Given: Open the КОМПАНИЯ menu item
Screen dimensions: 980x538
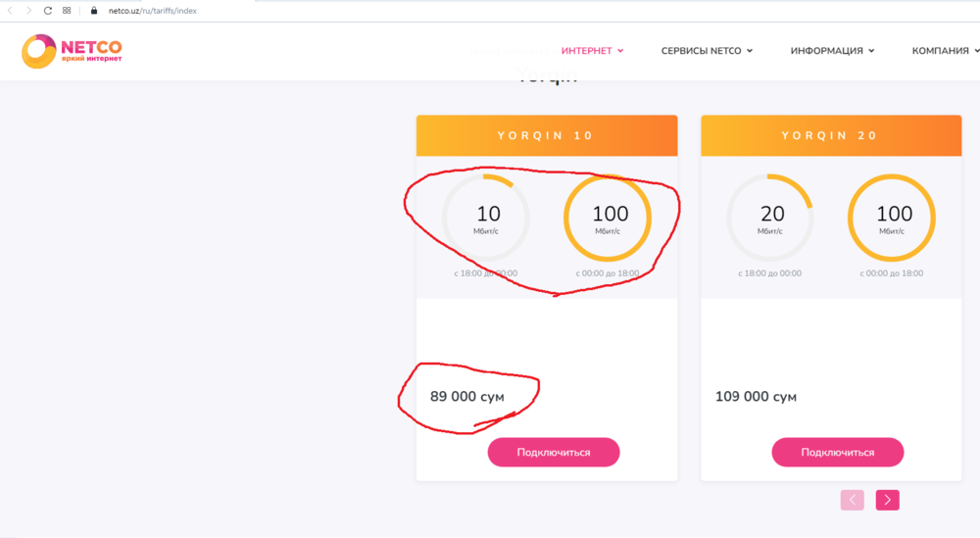Looking at the screenshot, I should coord(944,51).
